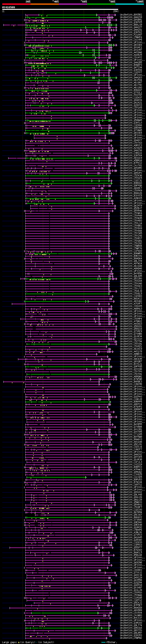Select the UniRef100_Q5I2R0 label
Image resolution: width=146 pixels, height=644 pixels.
[131, 279]
